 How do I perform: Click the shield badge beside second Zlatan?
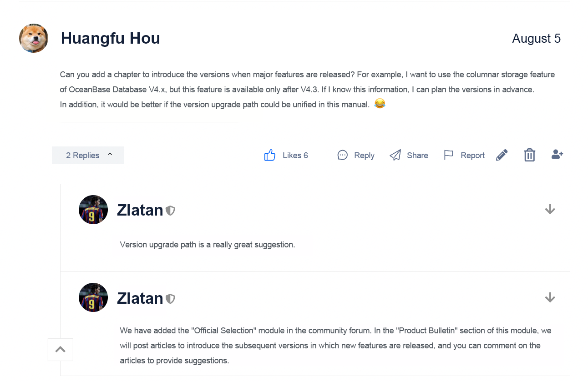tap(170, 299)
